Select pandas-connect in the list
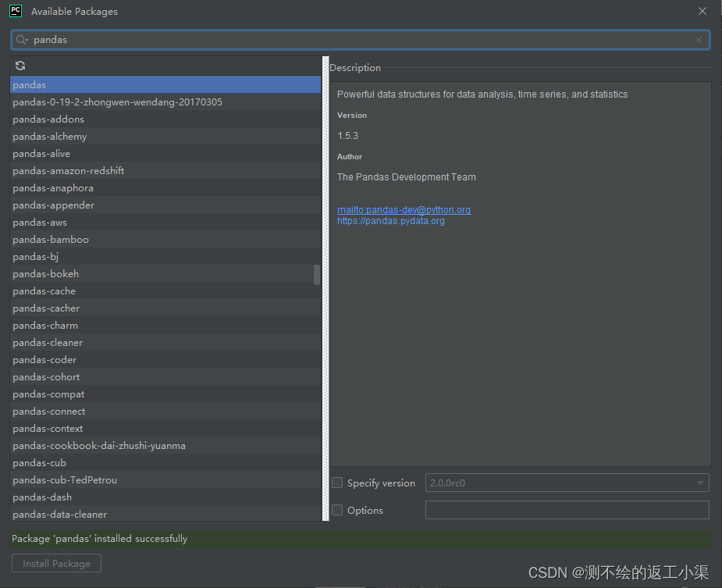This screenshot has height=588, width=722. tap(165, 412)
